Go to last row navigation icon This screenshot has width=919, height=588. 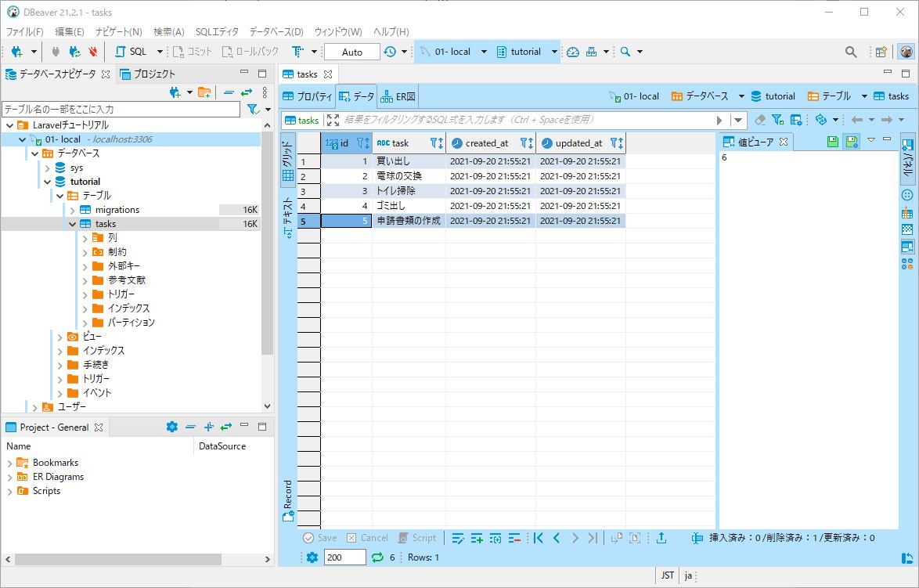593,538
